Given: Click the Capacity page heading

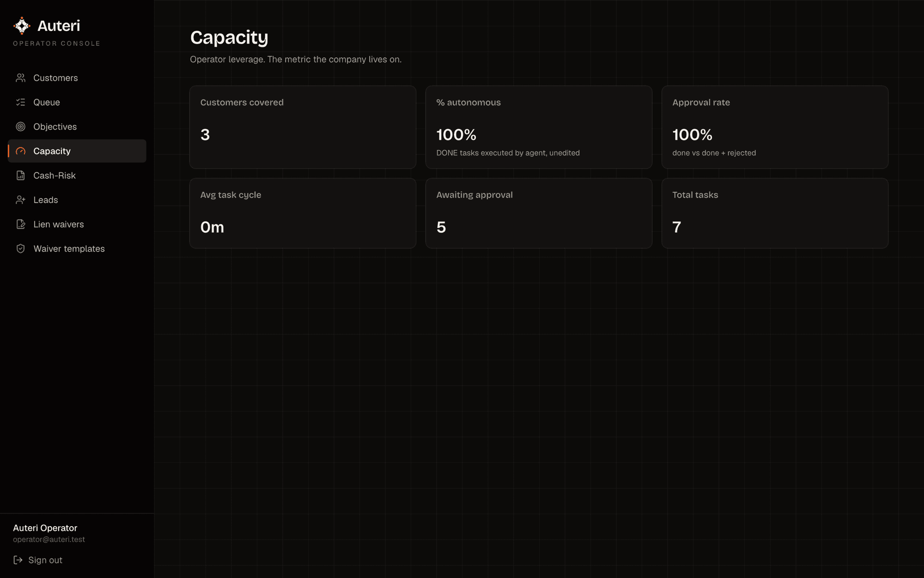Looking at the screenshot, I should click(x=229, y=38).
